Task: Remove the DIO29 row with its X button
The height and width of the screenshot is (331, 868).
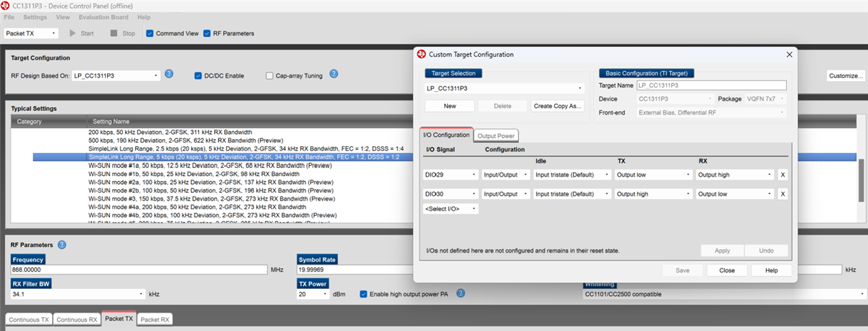Action: [783, 175]
